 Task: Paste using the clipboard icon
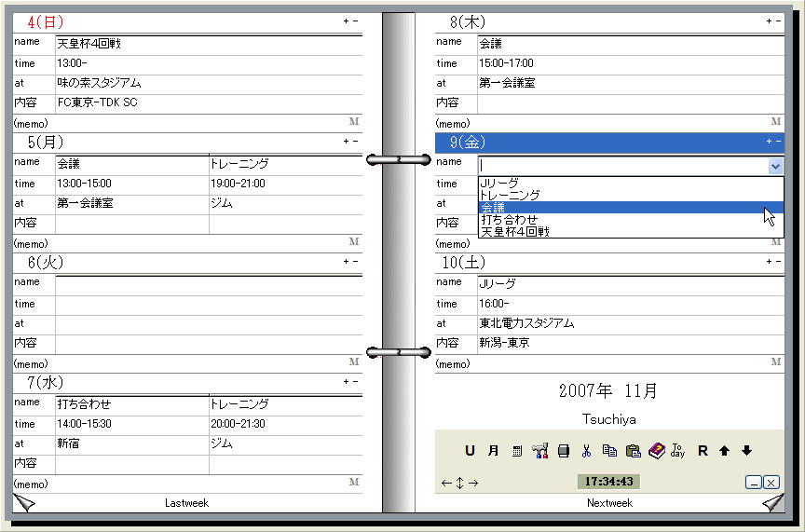tap(634, 451)
